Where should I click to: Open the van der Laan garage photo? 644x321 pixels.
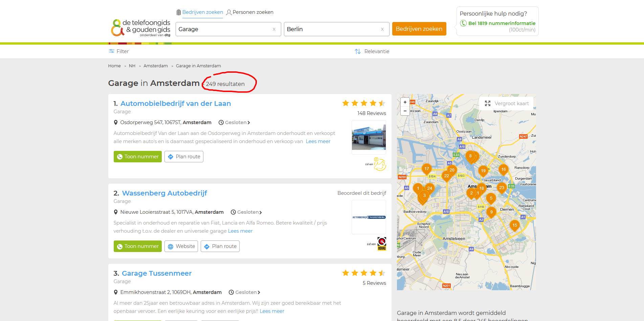point(369,137)
